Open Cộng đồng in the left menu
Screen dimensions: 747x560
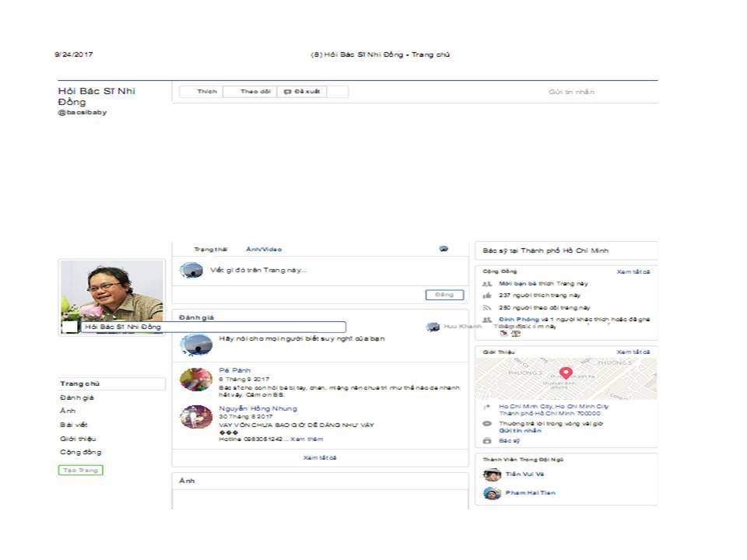80,452
